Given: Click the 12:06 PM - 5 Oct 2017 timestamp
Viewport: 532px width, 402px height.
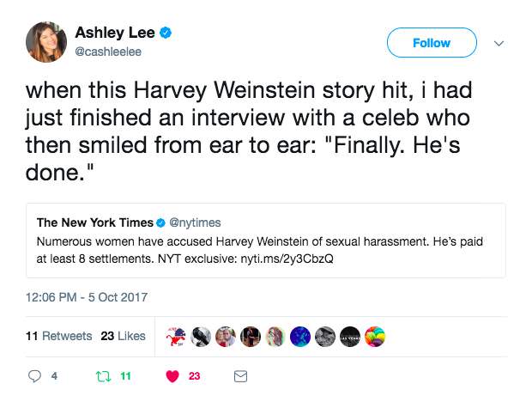Looking at the screenshot, I should (88, 297).
